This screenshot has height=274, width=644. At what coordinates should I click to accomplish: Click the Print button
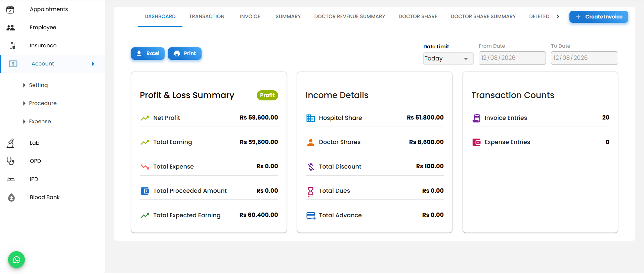(x=185, y=53)
